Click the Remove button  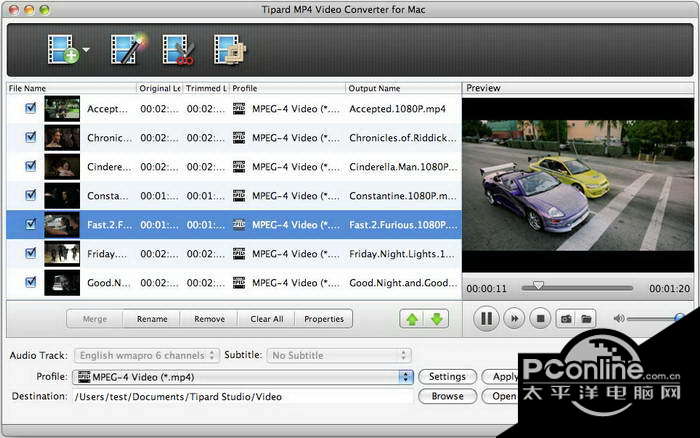(x=209, y=319)
